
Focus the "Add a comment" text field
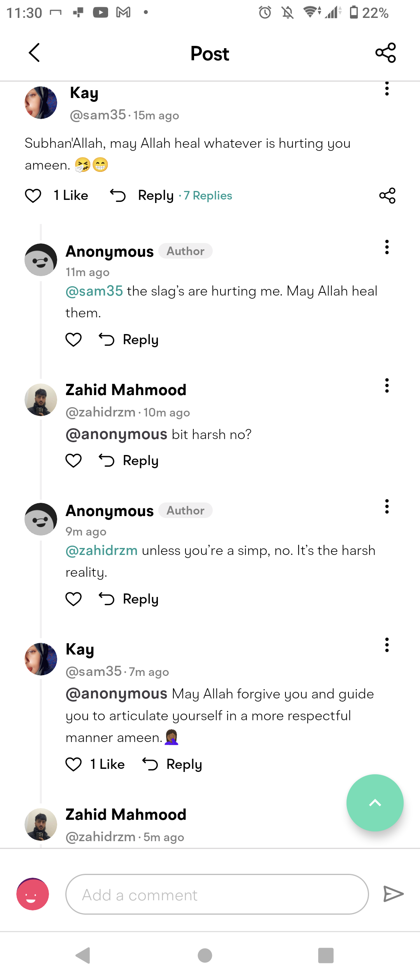click(x=217, y=894)
